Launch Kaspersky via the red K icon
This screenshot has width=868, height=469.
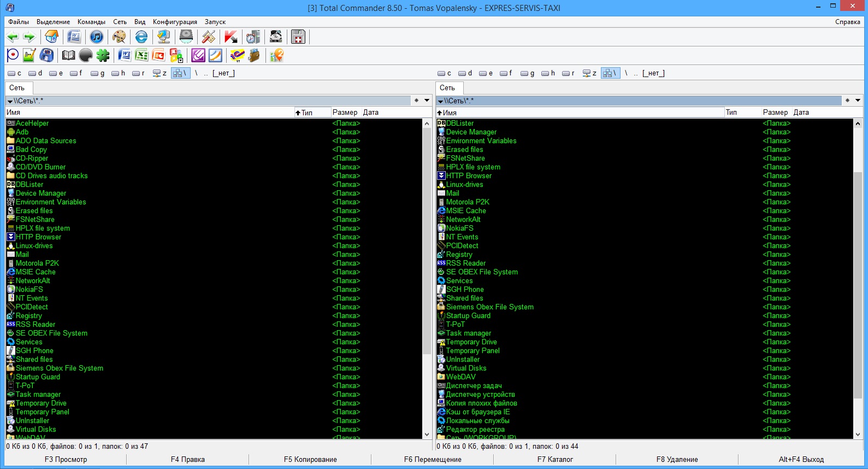pos(231,37)
